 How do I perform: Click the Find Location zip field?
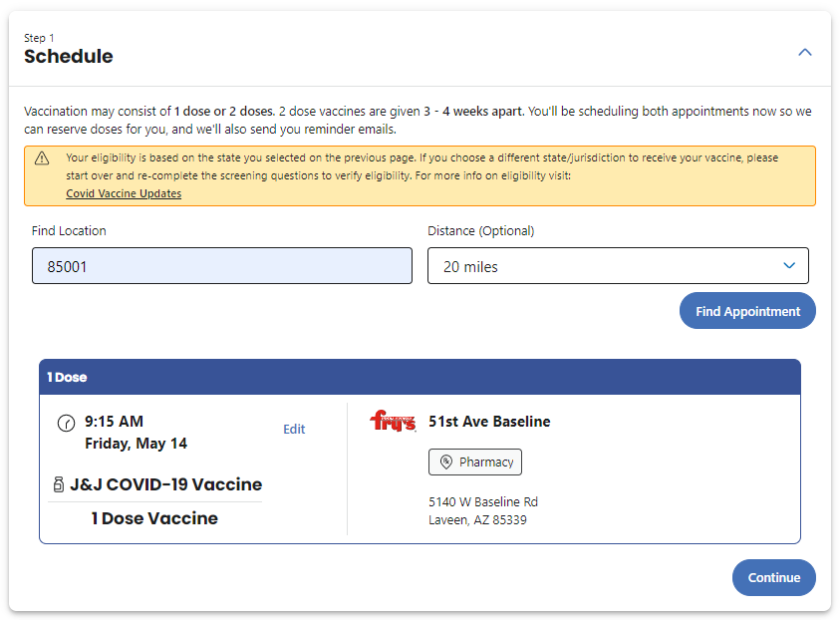click(x=222, y=266)
